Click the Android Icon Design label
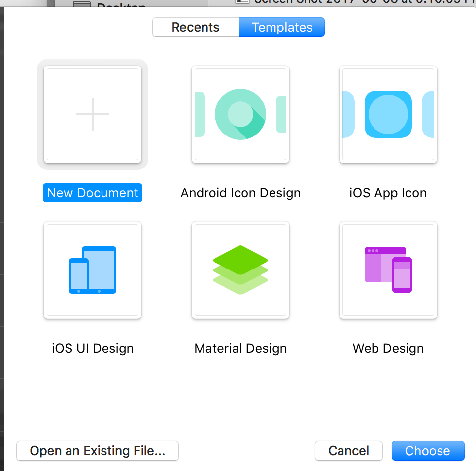476x471 pixels. coord(240,193)
